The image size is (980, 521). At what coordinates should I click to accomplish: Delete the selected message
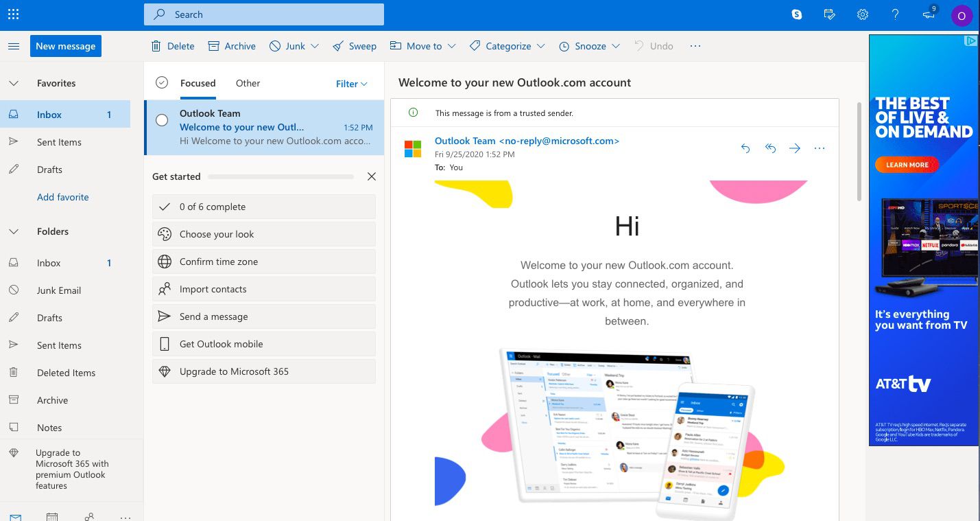pyautogui.click(x=173, y=46)
